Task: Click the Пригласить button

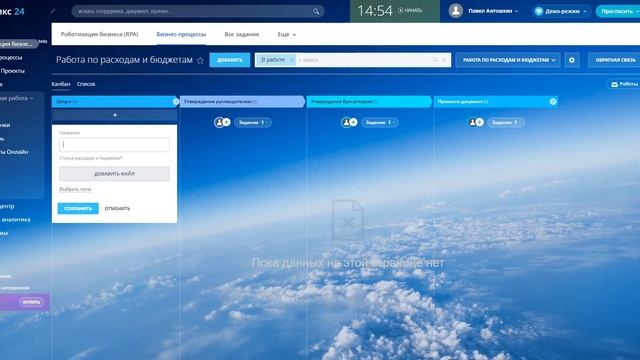Action: point(618,11)
